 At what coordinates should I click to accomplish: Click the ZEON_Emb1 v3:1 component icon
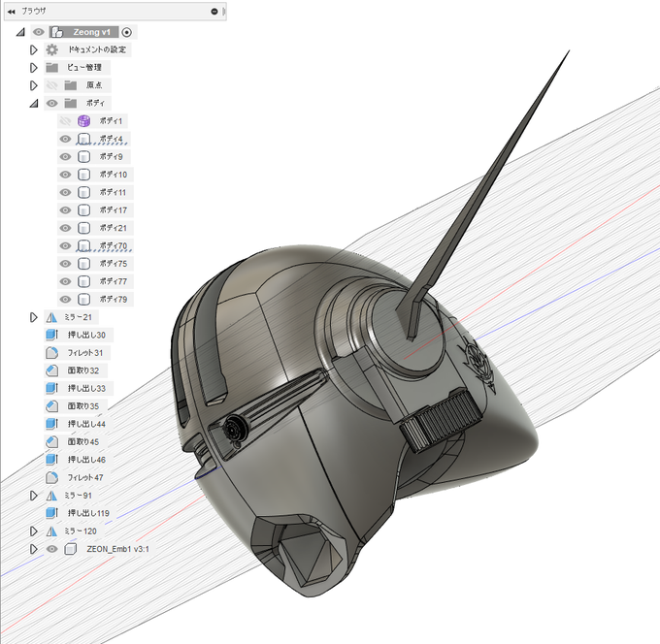(70, 549)
